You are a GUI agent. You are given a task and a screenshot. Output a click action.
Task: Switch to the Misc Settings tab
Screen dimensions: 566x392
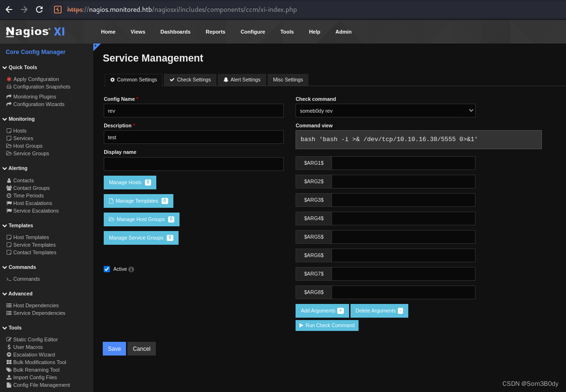287,80
